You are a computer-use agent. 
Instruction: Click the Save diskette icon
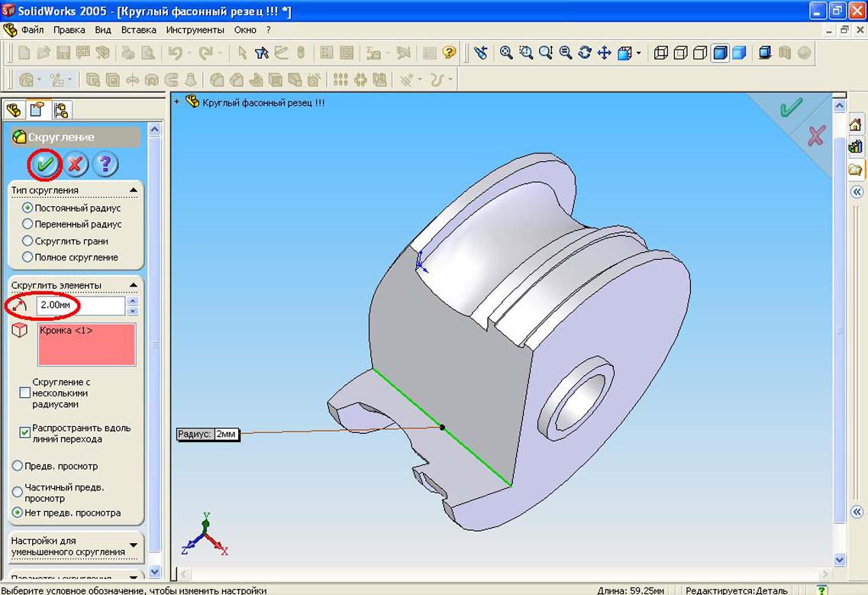click(x=63, y=53)
